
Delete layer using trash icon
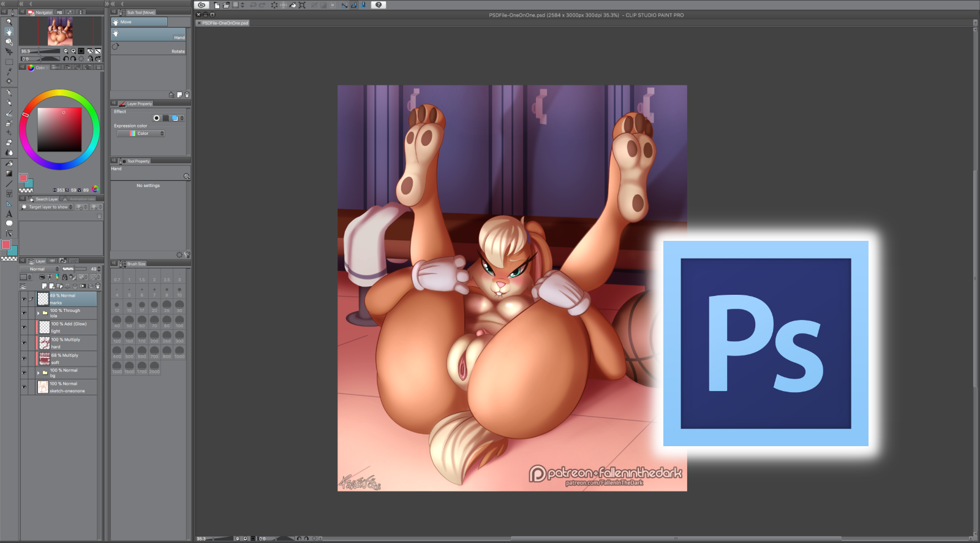[x=97, y=286]
